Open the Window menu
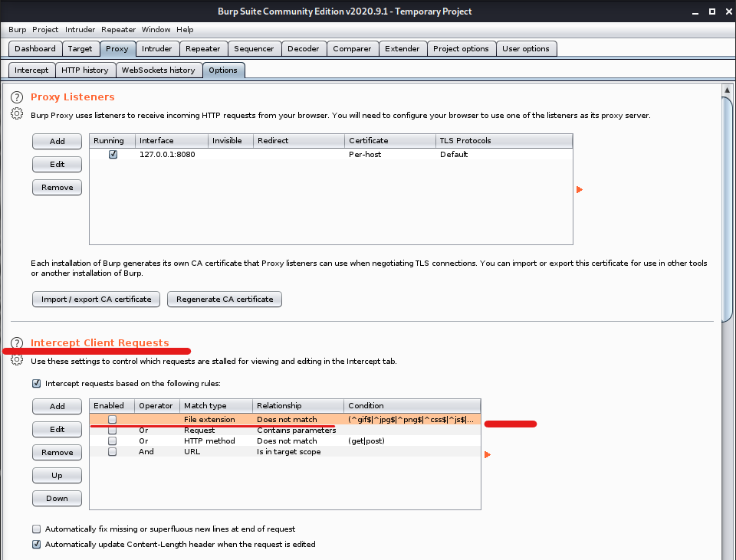Screen dimensions: 736x560 pos(156,30)
